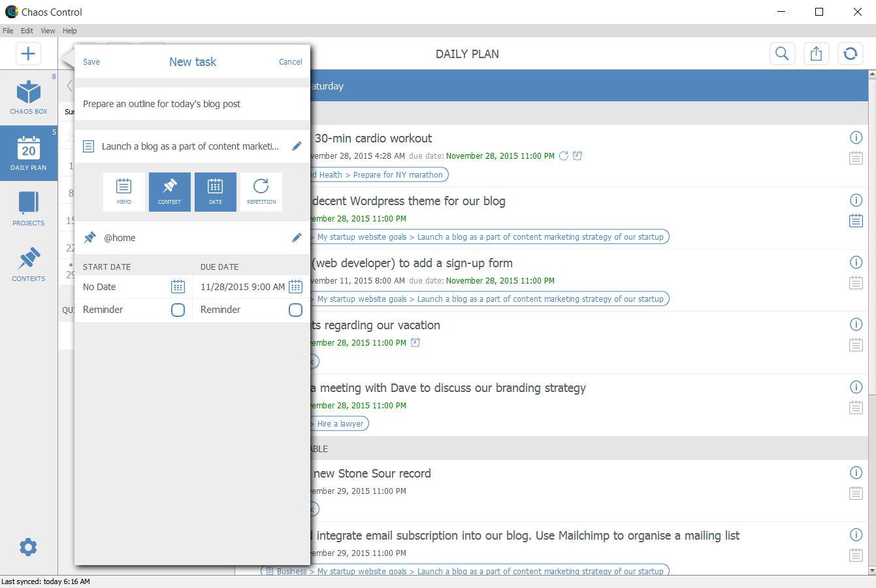876x588 pixels.
Task: Enable the due date Reminder checkbox
Action: coord(295,310)
